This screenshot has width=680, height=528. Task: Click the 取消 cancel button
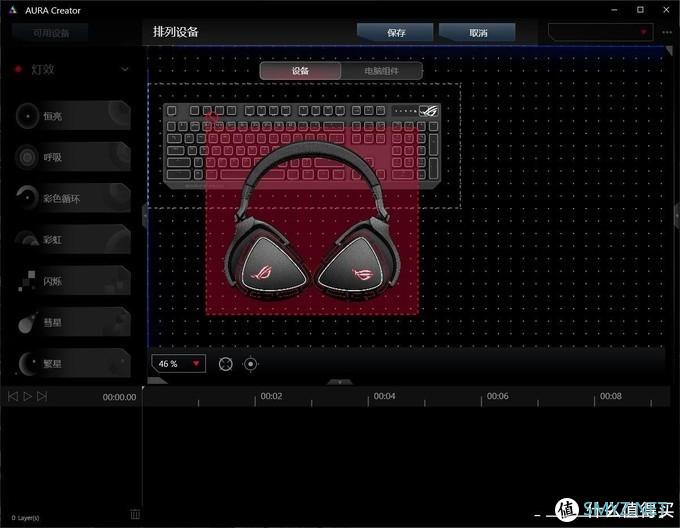[477, 33]
